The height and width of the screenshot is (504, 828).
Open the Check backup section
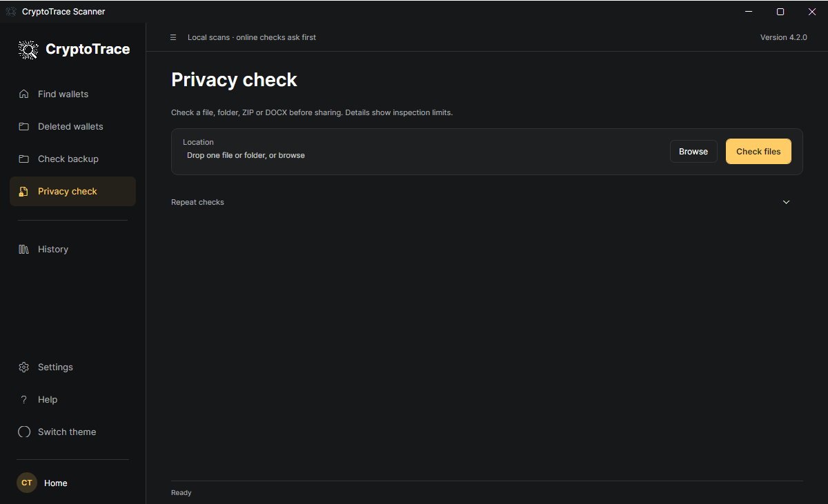72,159
